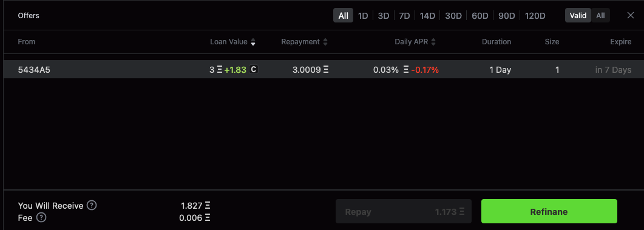
Task: Click the help icon beside You Will Receive
Action: [92, 205]
